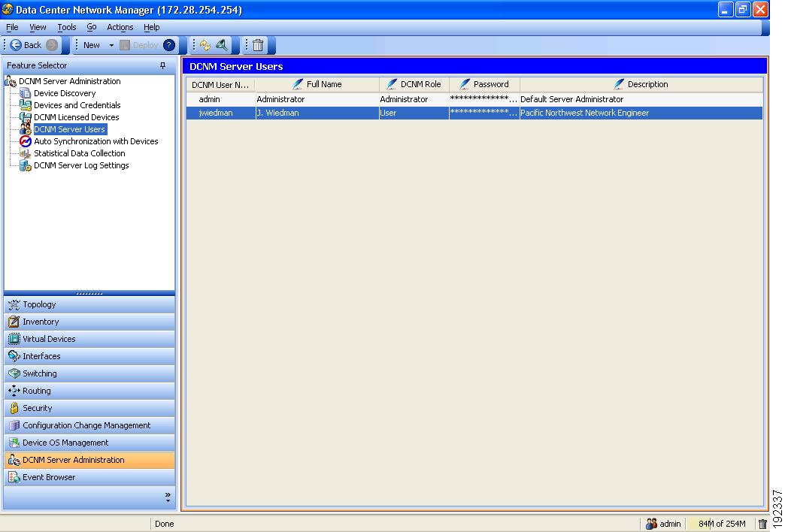Click the Refresh icon in the toolbar
Viewport: 785px width, 532px height.
tap(205, 45)
